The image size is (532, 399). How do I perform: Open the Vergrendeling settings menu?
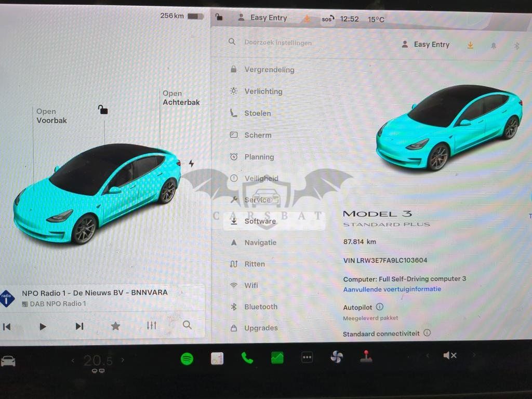coord(262,70)
